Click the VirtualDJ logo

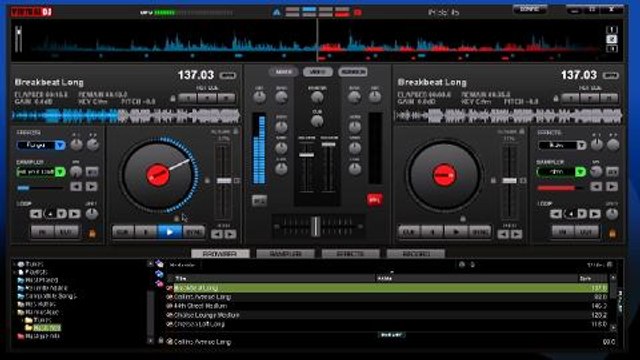point(31,11)
